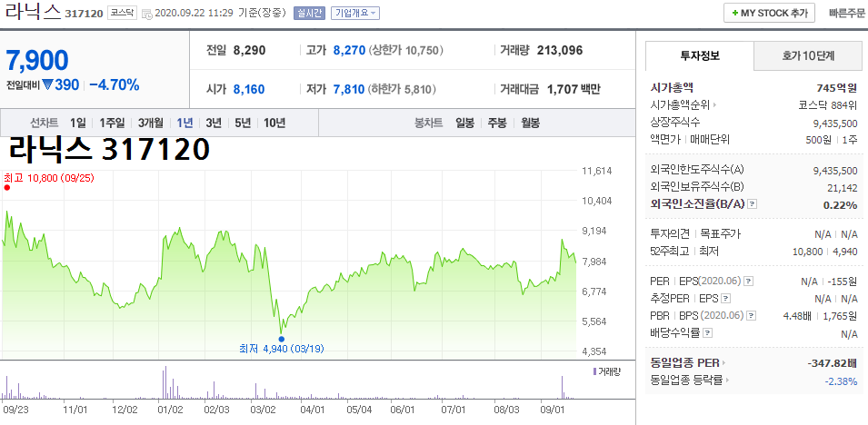Screen dimensions: 868x425
Task: Select 3년 line chart period
Action: tap(214, 123)
